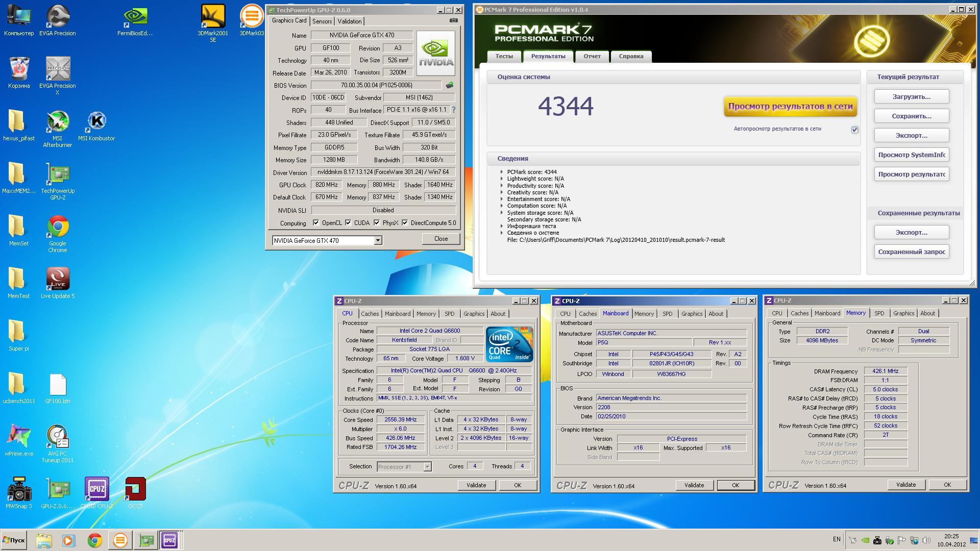
Task: Click clock in system tray
Action: tap(951, 540)
